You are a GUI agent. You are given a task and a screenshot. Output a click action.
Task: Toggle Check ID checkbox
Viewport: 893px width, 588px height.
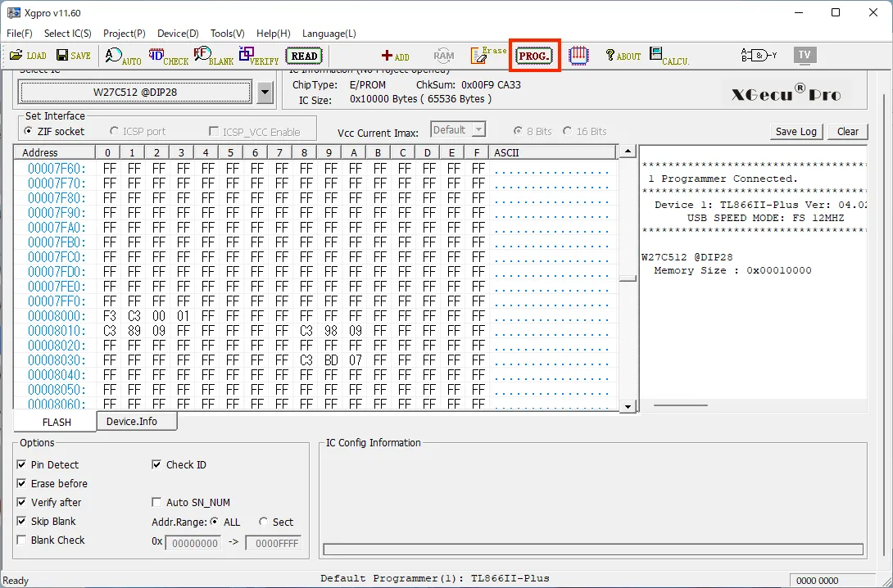156,465
